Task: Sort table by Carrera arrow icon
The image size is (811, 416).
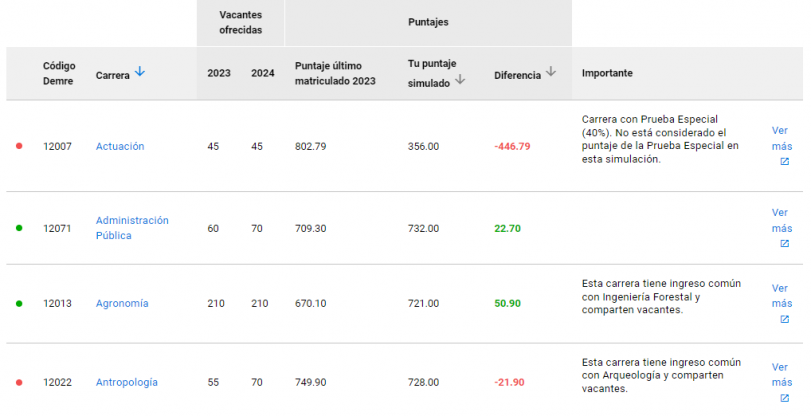Action: coord(140,72)
